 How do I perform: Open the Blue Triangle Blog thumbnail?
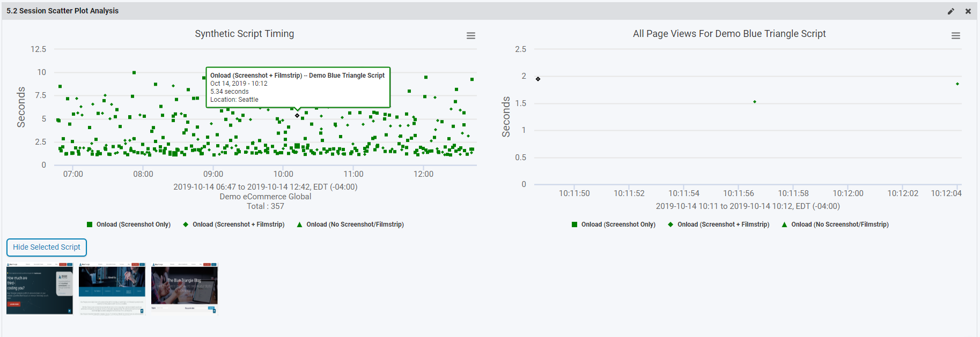(x=185, y=288)
